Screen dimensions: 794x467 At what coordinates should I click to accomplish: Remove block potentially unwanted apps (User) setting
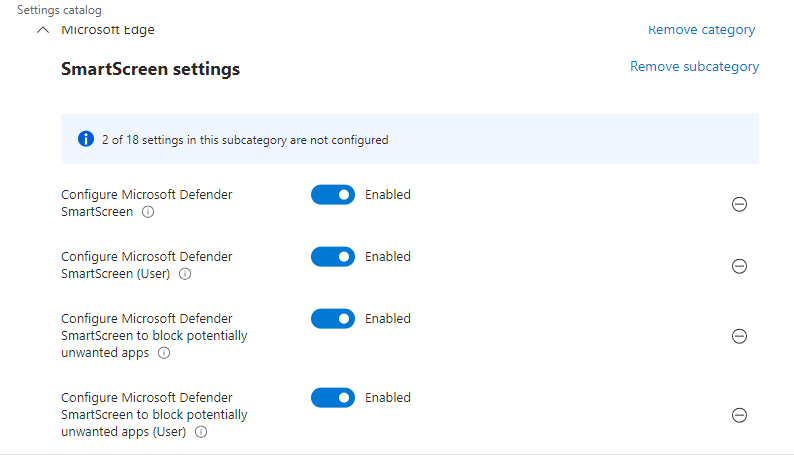click(740, 415)
